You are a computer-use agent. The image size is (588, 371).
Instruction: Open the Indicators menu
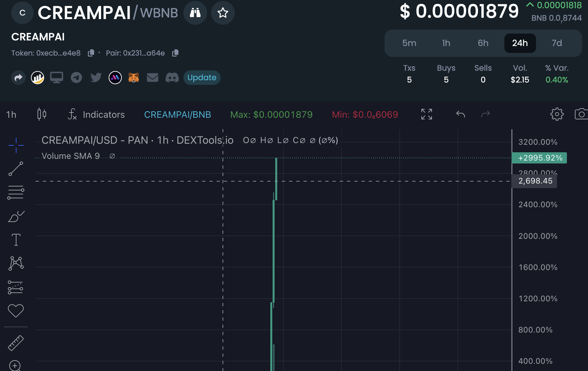96,114
